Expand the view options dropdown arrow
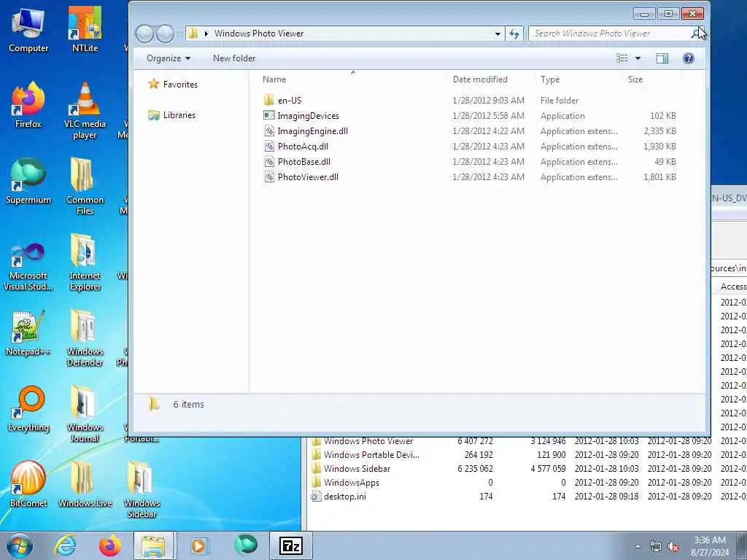Screen dimensions: 747x560 click(x=638, y=58)
